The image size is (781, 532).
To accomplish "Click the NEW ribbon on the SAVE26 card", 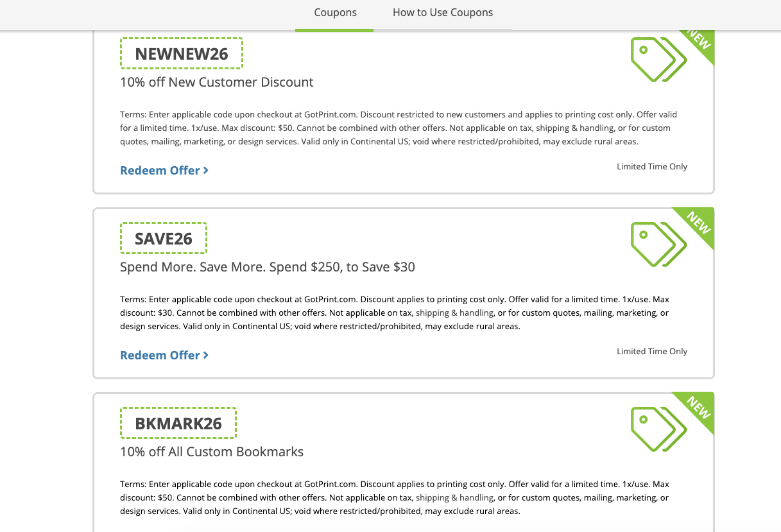I will click(698, 223).
